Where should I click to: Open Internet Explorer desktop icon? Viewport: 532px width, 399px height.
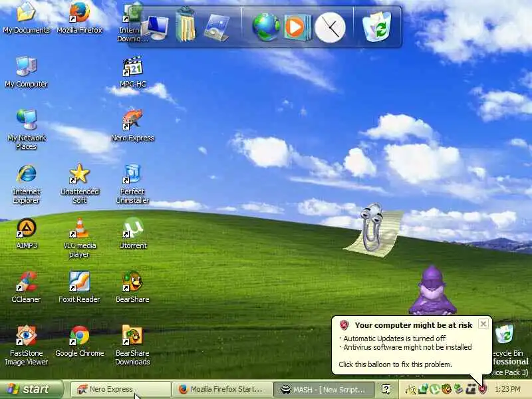[x=26, y=184]
